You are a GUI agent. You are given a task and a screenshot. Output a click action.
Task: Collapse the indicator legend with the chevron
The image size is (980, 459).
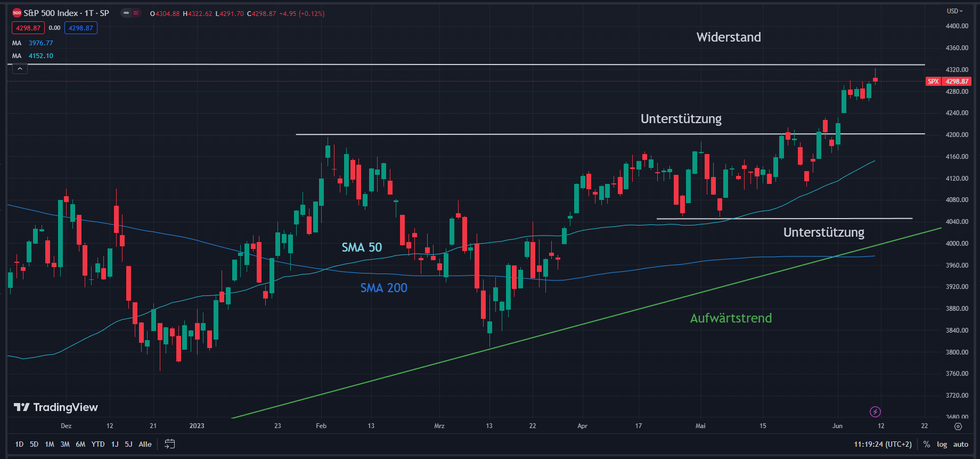[20, 68]
